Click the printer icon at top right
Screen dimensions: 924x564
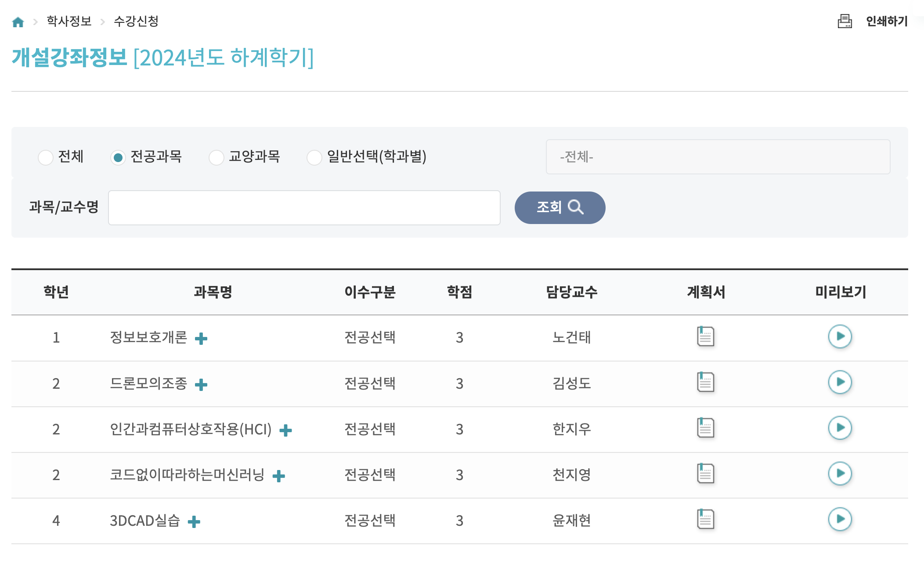845,21
